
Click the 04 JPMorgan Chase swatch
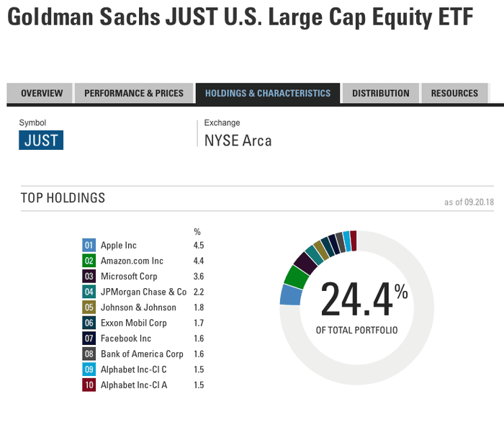point(89,292)
